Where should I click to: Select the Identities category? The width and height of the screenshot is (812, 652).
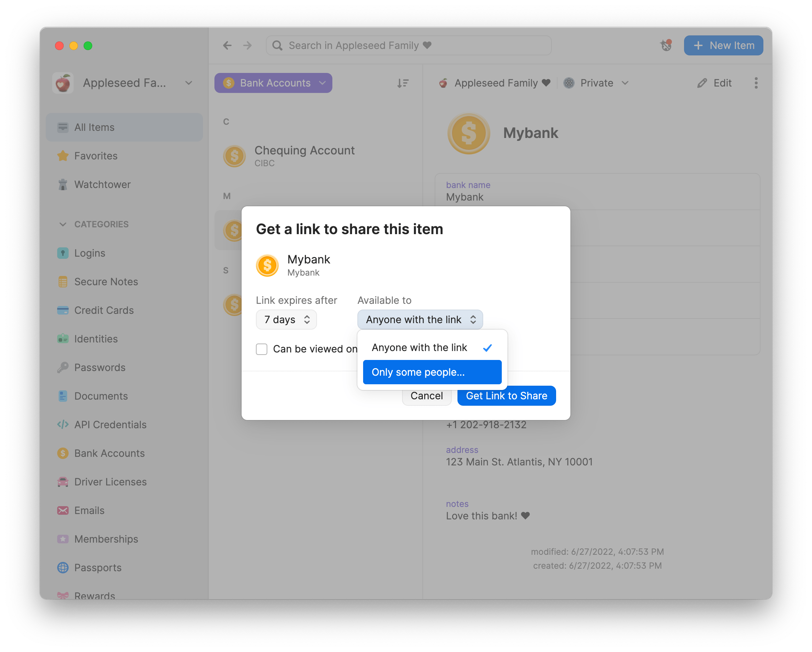[124, 339]
